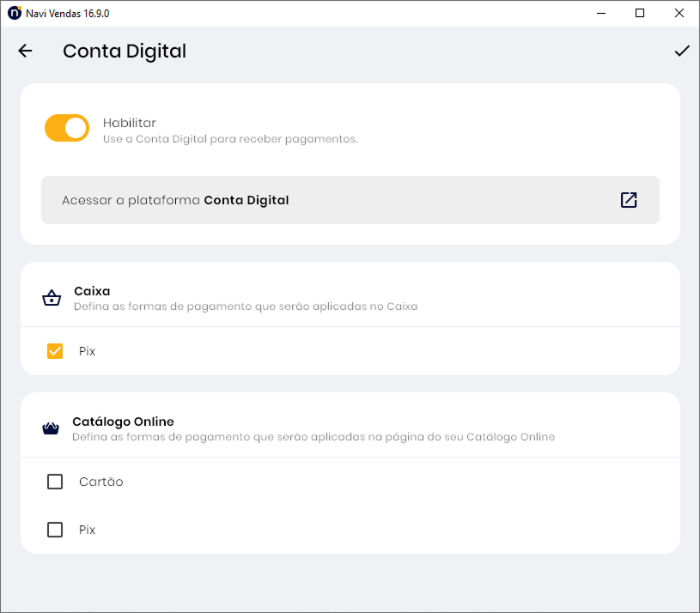Click the Caixa description about formas de pagamento
This screenshot has width=700, height=613.
click(246, 306)
